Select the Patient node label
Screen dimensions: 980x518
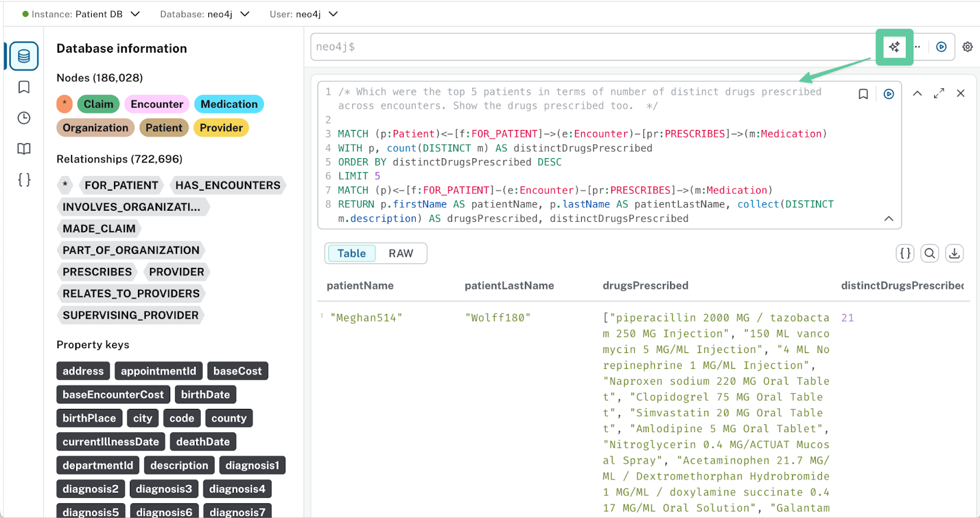[x=164, y=128]
